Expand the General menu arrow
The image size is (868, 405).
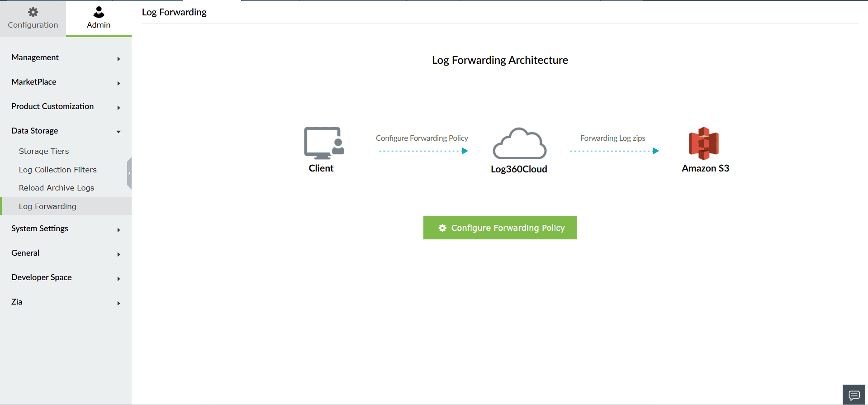[x=119, y=254]
